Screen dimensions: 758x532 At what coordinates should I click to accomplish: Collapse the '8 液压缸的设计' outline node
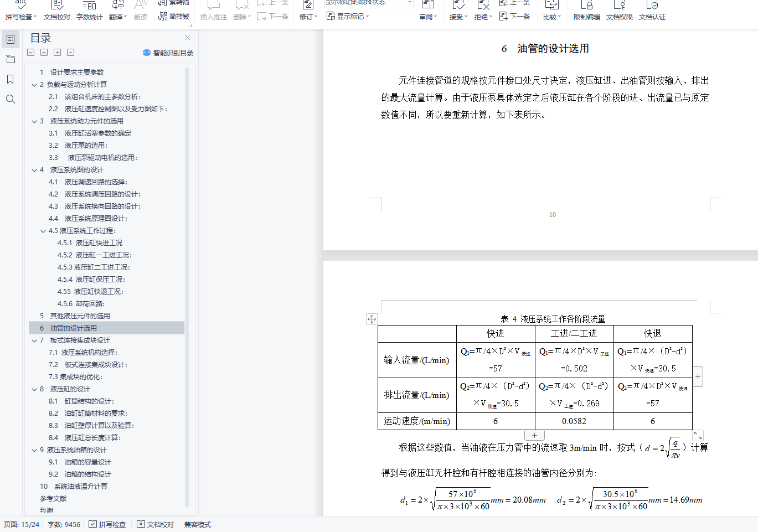tap(34, 390)
